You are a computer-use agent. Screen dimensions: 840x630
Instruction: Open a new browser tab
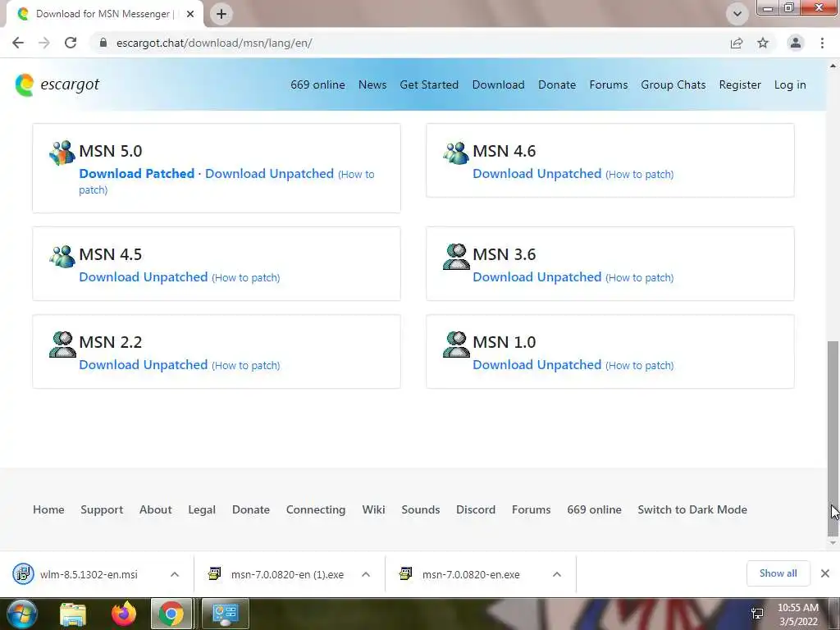[221, 14]
